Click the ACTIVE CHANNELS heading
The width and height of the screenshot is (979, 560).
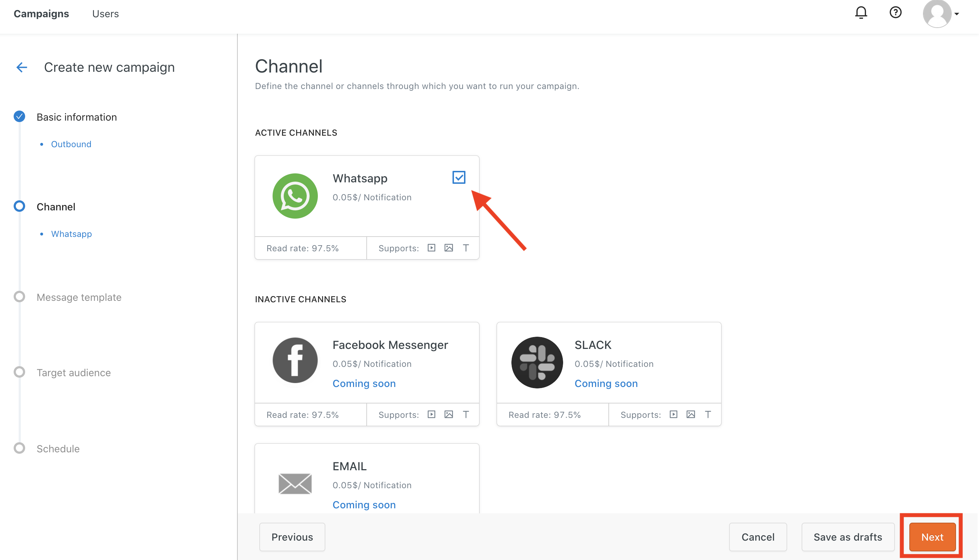(x=296, y=133)
